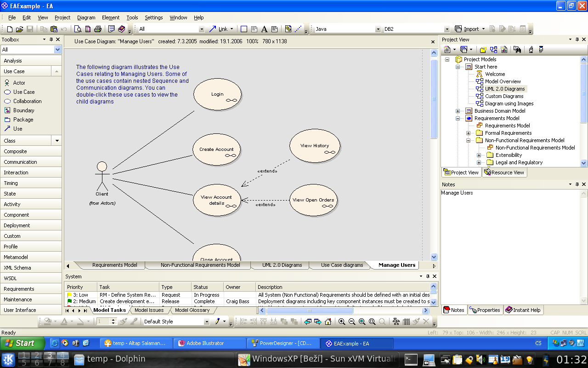Open the 'All' filter dropdown in toolbar

coord(201,29)
